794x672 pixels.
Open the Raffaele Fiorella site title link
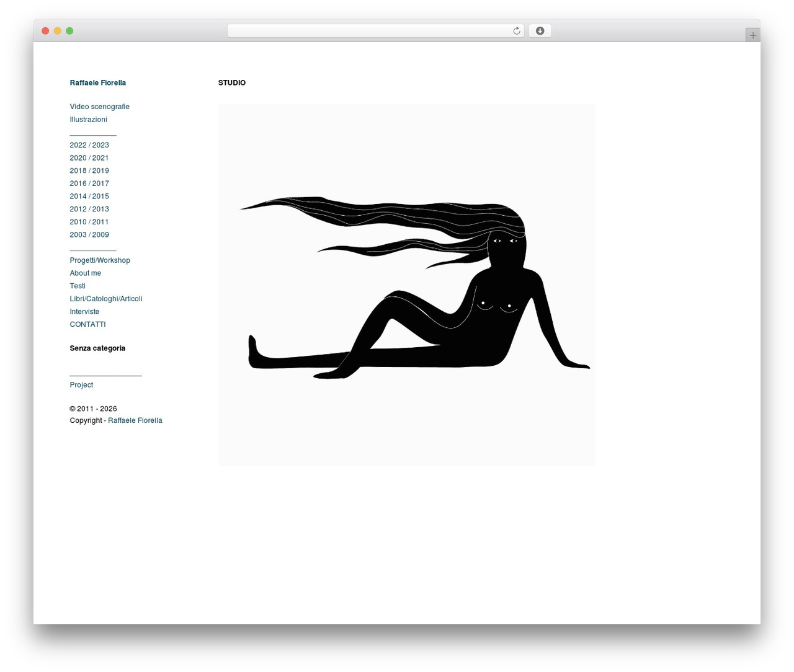coord(98,82)
